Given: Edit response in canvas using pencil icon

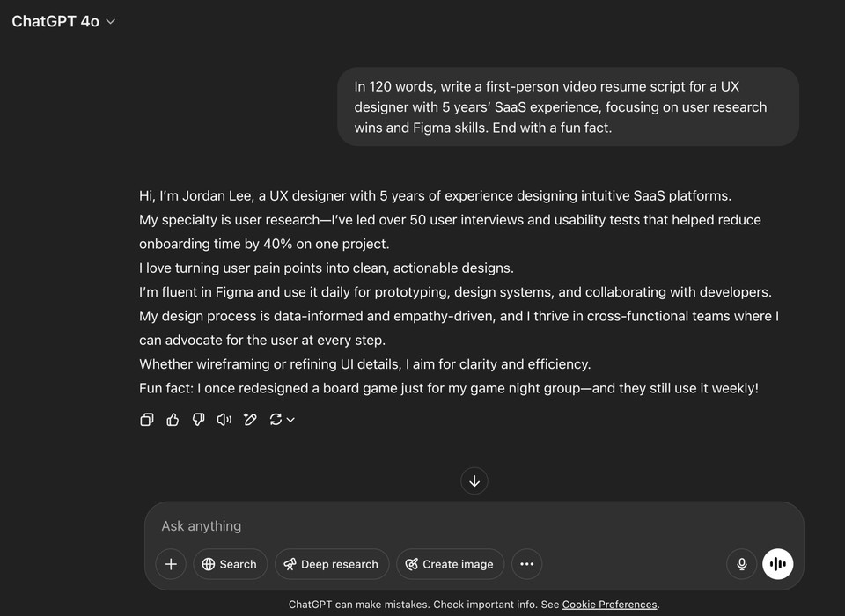Looking at the screenshot, I should point(250,419).
